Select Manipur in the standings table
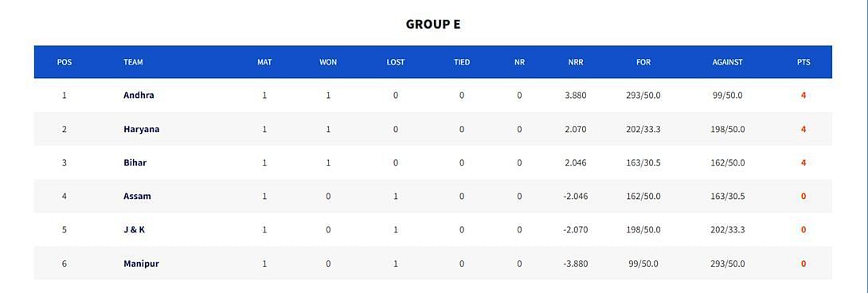Image resolution: width=868 pixels, height=293 pixels. (141, 264)
